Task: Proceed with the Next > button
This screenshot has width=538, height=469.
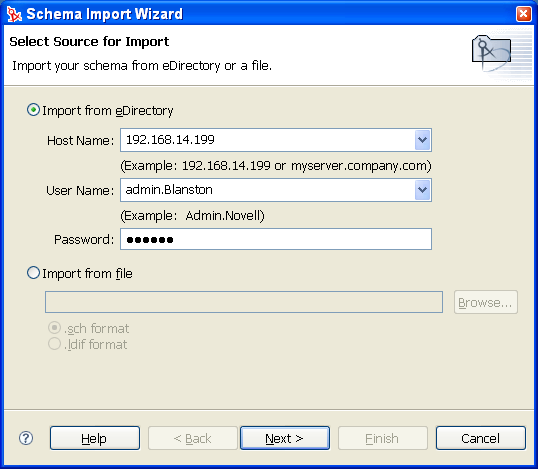Action: point(285,438)
